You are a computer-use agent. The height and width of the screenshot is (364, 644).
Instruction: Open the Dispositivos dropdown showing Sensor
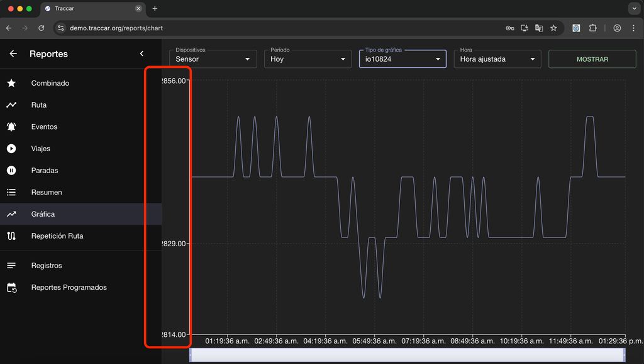(x=213, y=59)
